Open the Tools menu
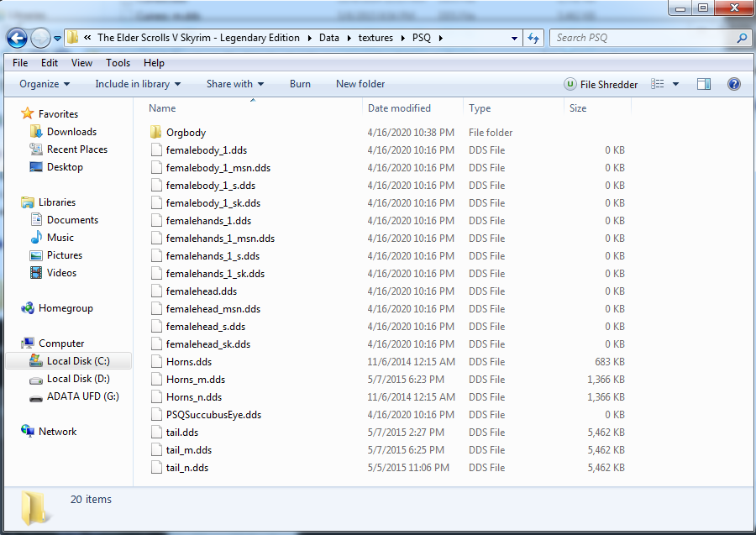756x535 pixels. point(118,63)
